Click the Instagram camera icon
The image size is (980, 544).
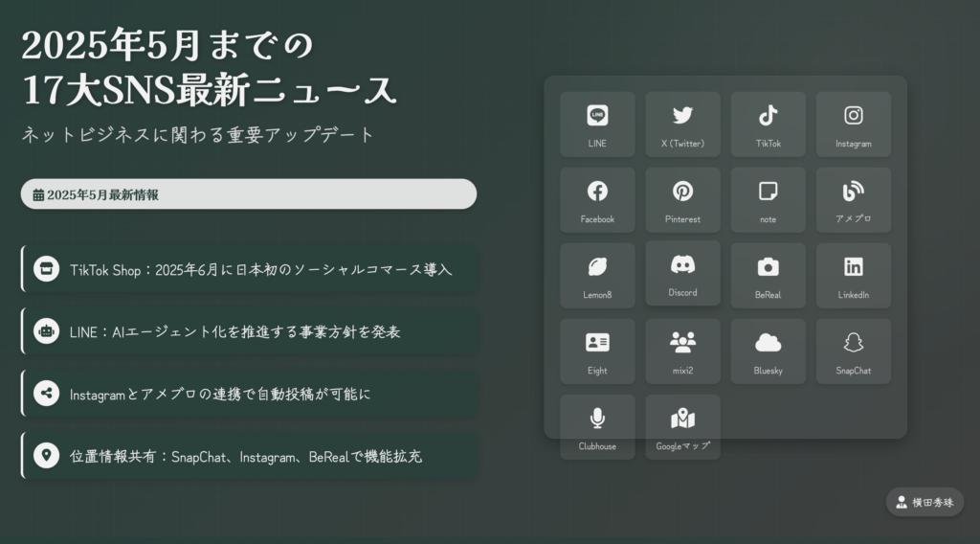pos(853,115)
